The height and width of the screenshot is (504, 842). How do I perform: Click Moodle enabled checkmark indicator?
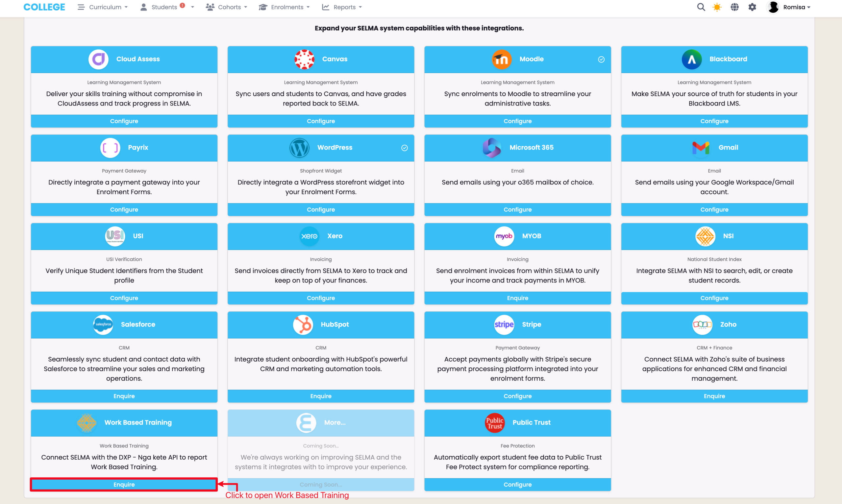[601, 60]
